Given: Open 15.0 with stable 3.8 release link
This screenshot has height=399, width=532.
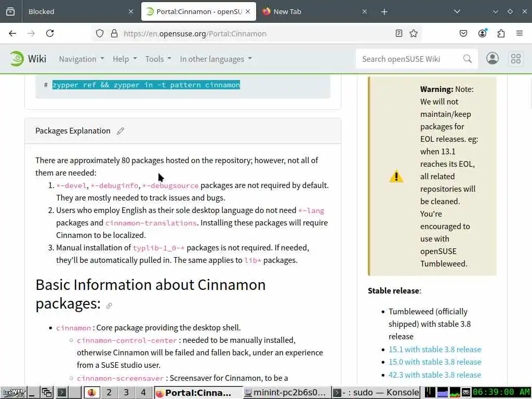Looking at the screenshot, I should point(435,362).
